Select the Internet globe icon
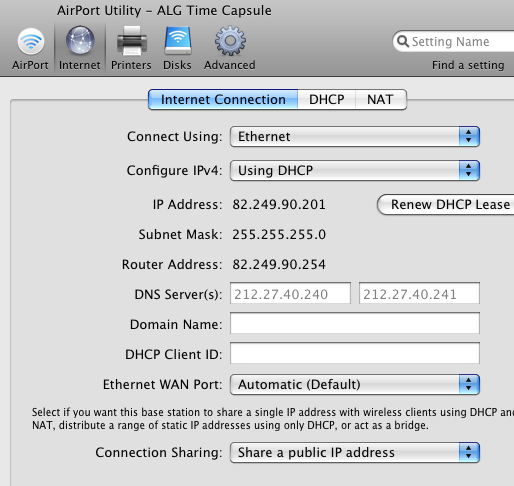Viewport: 514px width, 486px height. 80,41
